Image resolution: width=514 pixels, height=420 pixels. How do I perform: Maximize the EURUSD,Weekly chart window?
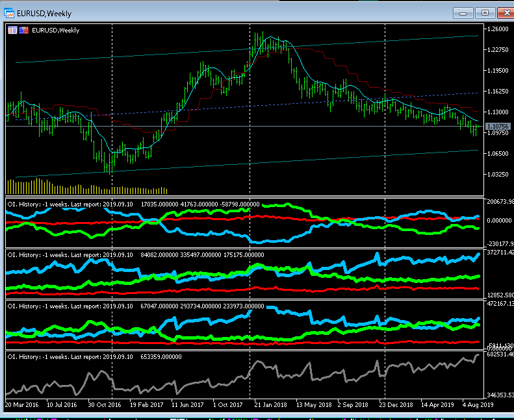485,13
